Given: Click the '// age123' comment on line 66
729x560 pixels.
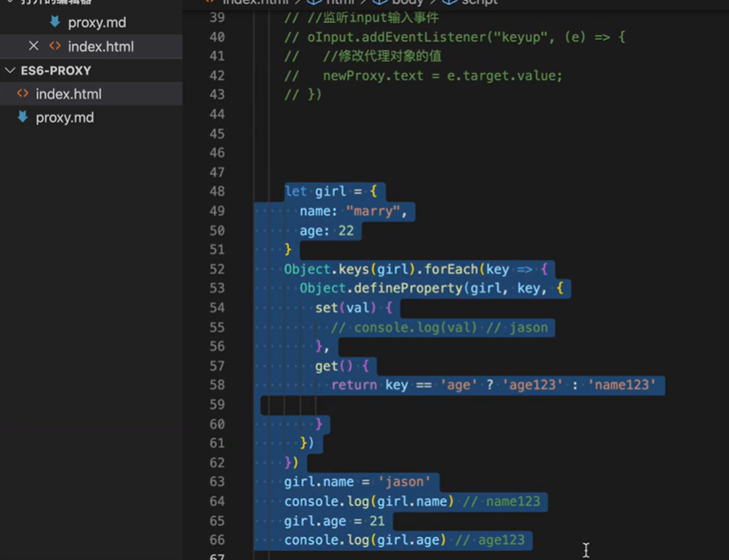Looking at the screenshot, I should click(489, 540).
